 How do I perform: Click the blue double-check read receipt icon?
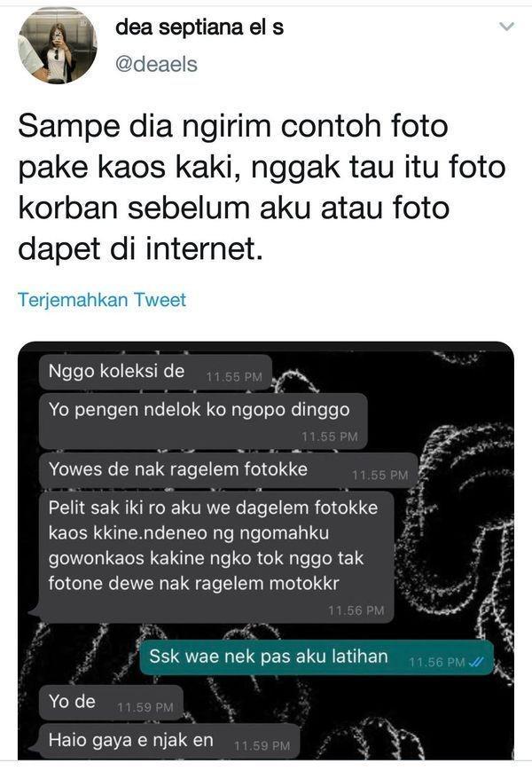pyautogui.click(x=476, y=663)
